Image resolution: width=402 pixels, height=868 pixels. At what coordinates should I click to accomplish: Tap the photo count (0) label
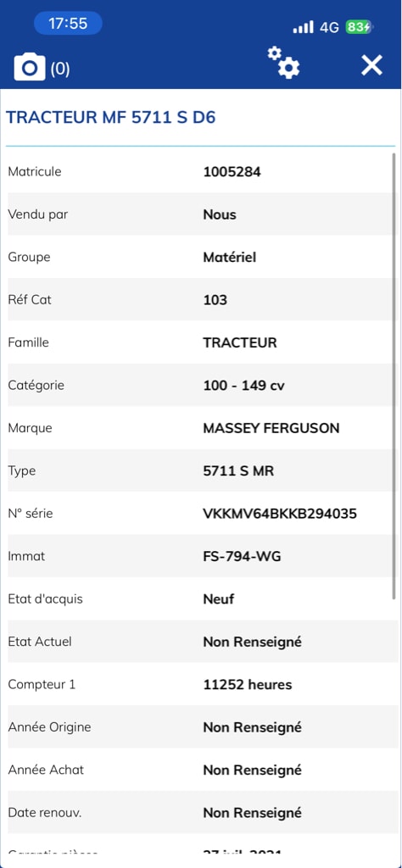point(60,69)
